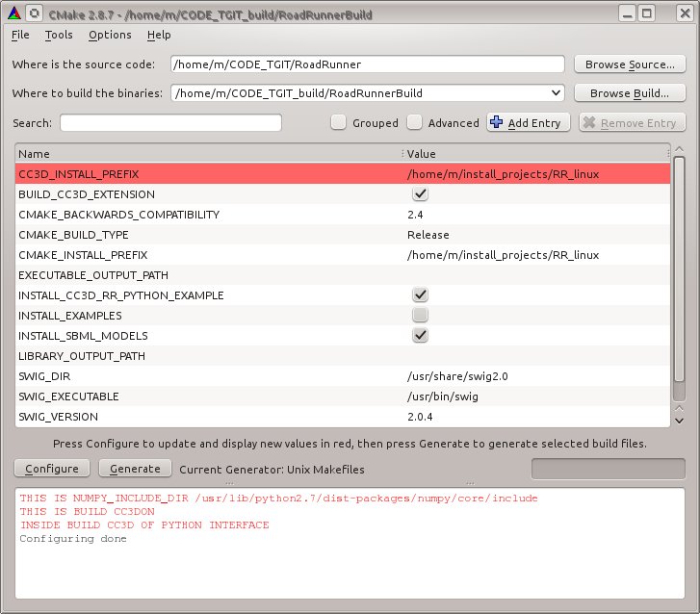Image resolution: width=700 pixels, height=614 pixels.
Task: Enable INSTALL_EXAMPLES checkbox
Action: (x=420, y=316)
